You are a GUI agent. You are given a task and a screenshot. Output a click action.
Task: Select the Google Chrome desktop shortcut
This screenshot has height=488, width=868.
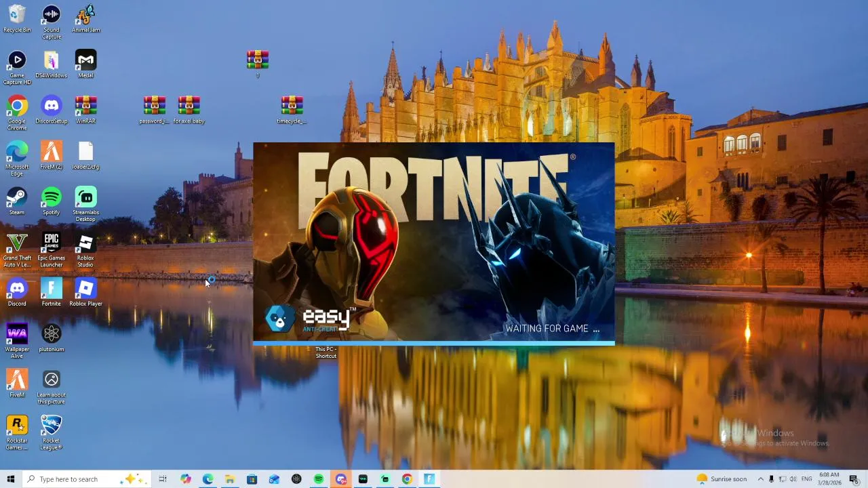coord(17,113)
